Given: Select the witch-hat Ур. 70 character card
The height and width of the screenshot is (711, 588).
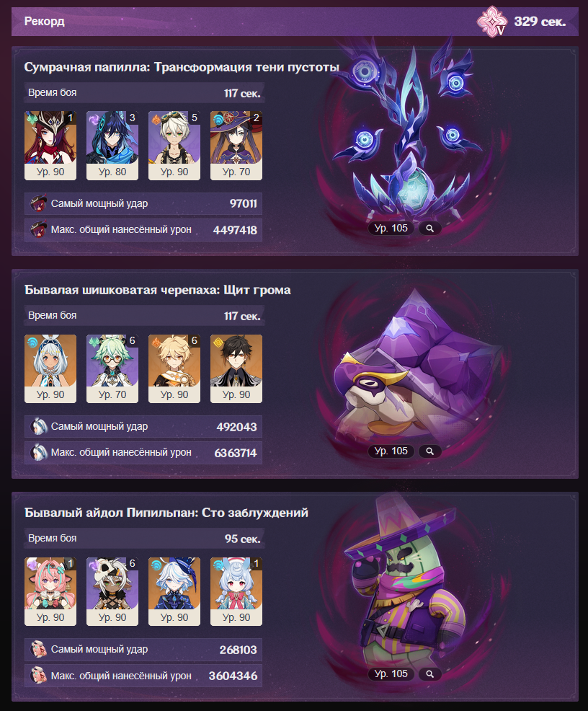Looking at the screenshot, I should pyautogui.click(x=236, y=146).
